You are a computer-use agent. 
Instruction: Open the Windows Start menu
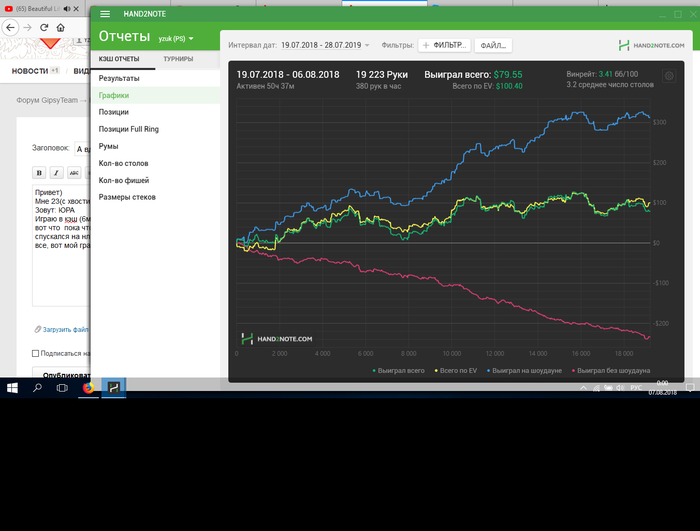pyautogui.click(x=12, y=388)
